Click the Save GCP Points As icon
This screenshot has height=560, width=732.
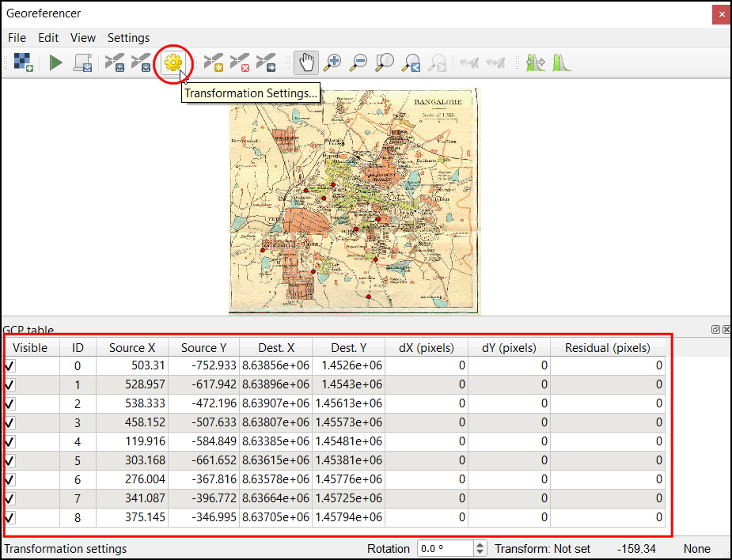pyautogui.click(x=141, y=62)
